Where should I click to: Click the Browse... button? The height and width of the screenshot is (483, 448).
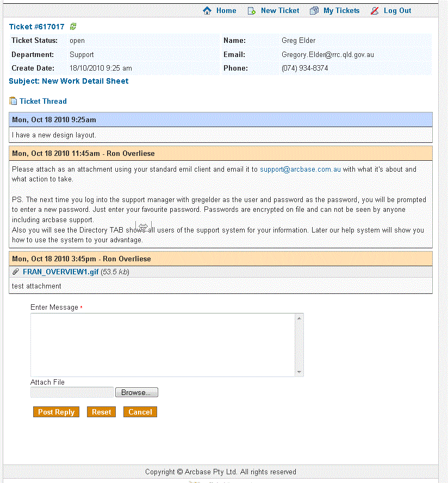[136, 392]
